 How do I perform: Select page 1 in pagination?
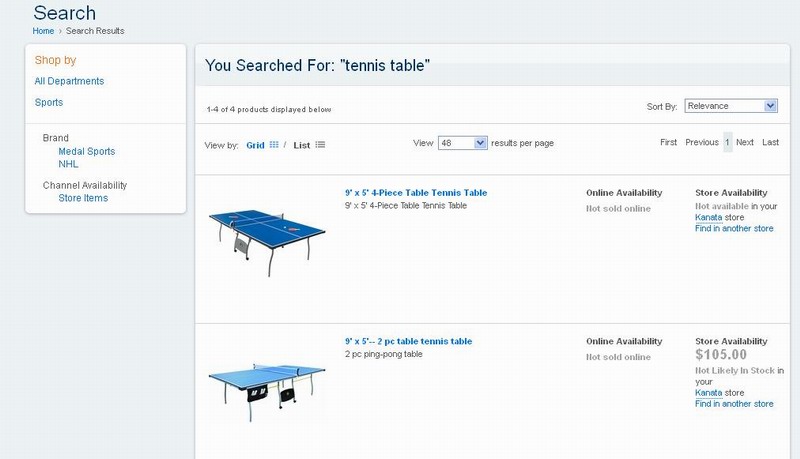(x=727, y=143)
